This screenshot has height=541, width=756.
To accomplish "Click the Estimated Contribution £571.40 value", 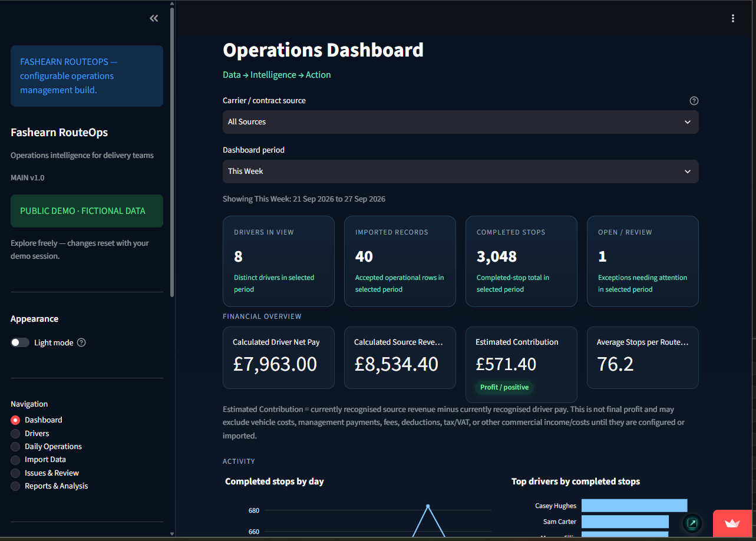I will point(506,364).
